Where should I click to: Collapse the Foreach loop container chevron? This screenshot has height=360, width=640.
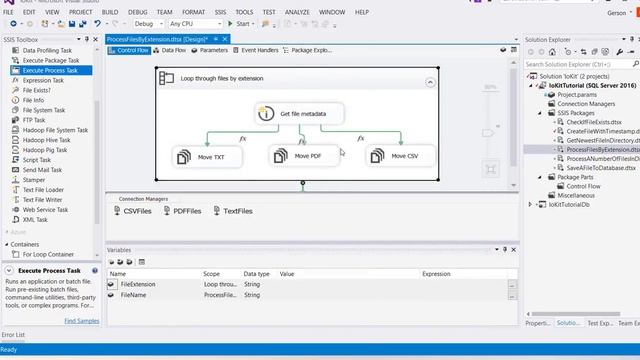430,82
